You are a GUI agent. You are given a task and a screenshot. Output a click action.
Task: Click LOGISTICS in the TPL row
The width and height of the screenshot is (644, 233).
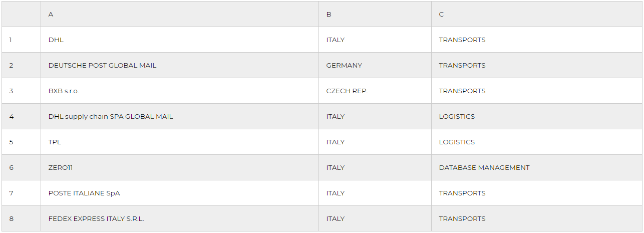tap(457, 142)
